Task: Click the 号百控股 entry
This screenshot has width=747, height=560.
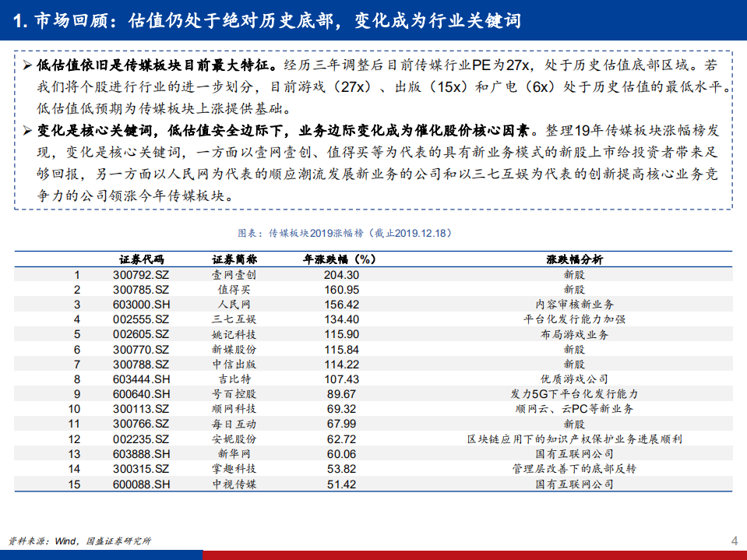Action: click(233, 393)
